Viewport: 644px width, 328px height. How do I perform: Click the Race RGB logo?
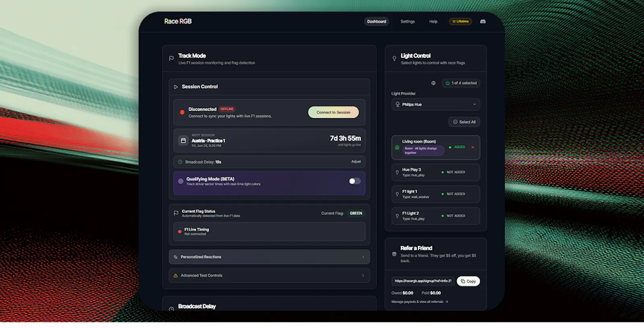pos(178,21)
